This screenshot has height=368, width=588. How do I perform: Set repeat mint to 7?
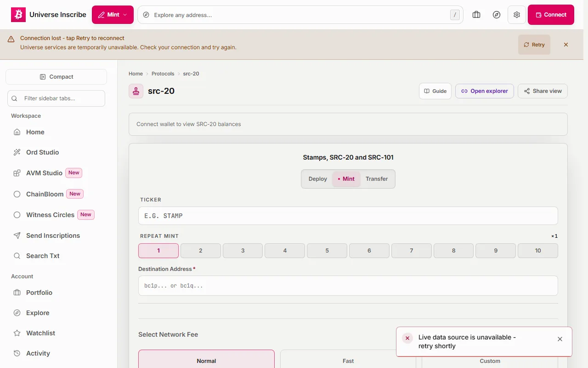[412, 251]
